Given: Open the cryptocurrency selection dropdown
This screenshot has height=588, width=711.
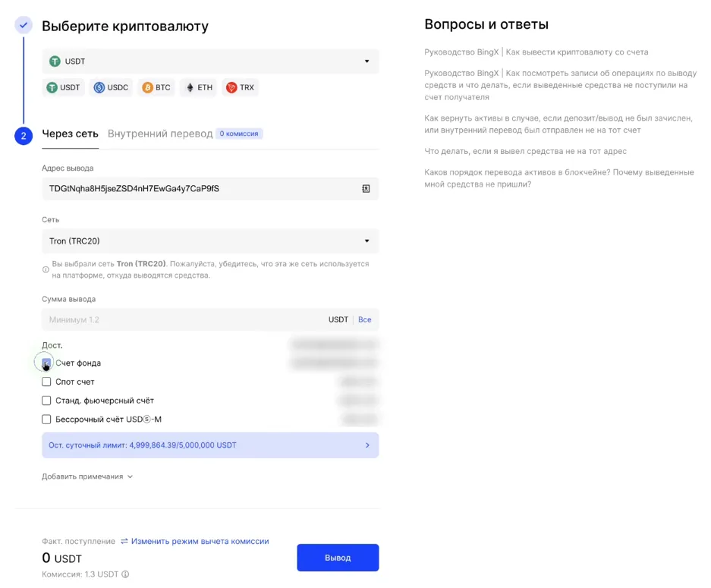Looking at the screenshot, I should 210,61.
